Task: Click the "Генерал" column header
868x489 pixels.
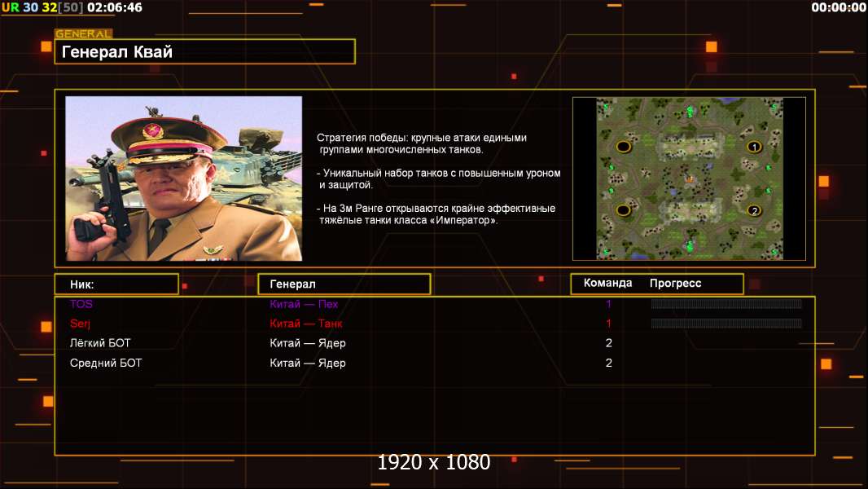Action: click(344, 284)
